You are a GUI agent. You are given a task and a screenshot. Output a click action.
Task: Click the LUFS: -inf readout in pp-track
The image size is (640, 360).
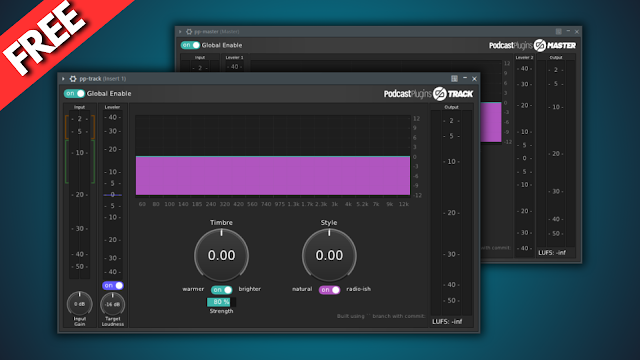[447, 322]
